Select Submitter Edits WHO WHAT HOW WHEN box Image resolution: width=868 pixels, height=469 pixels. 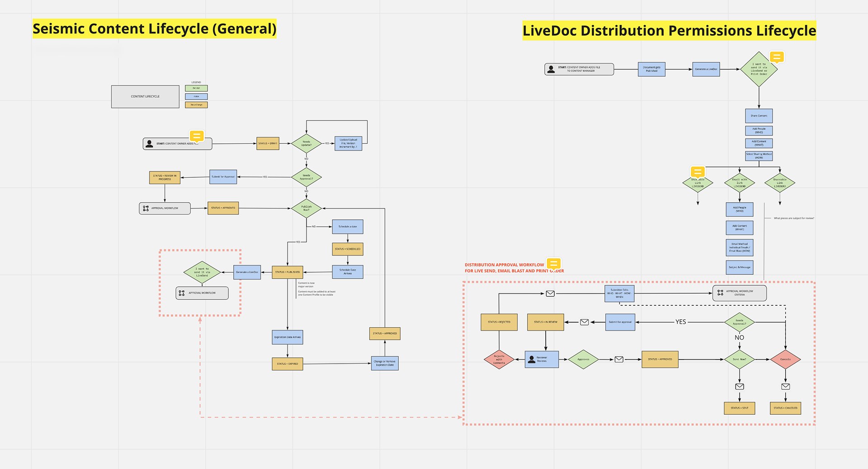pos(619,294)
